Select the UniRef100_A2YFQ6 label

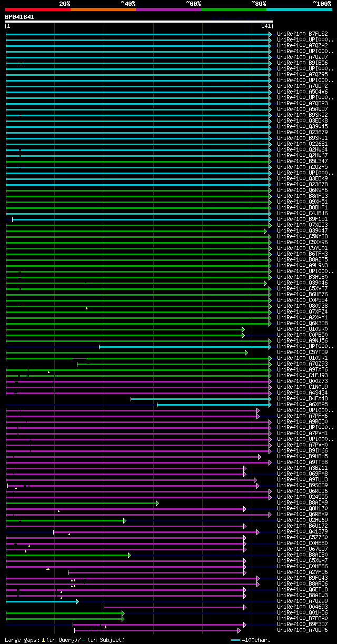click(302, 572)
